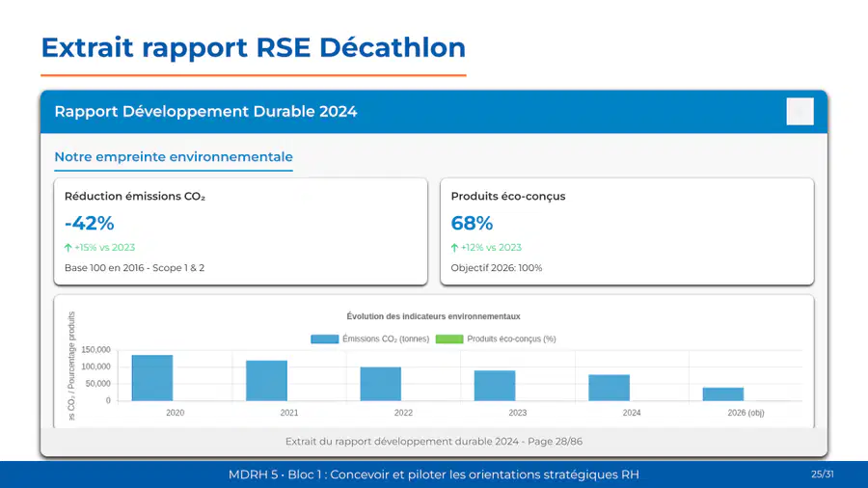Select the 2022 emissions bar in chart
Screen dimensions: 868x488
(381, 384)
